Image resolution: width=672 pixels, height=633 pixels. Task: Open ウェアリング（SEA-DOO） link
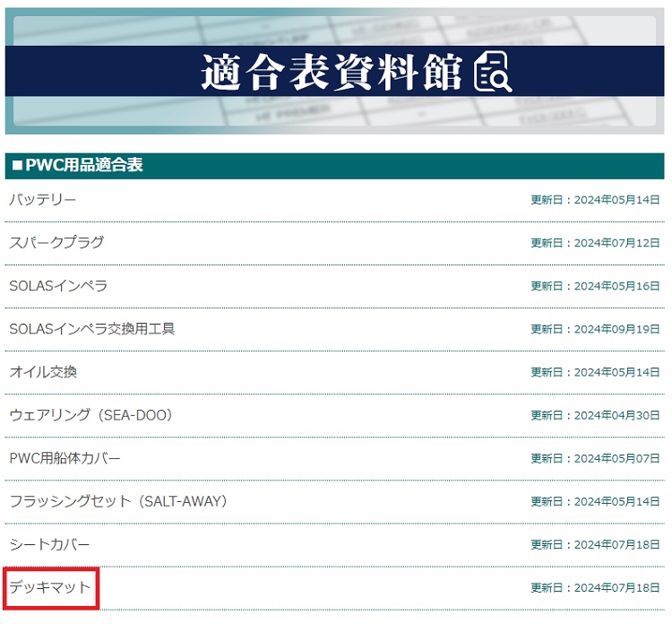(x=90, y=415)
